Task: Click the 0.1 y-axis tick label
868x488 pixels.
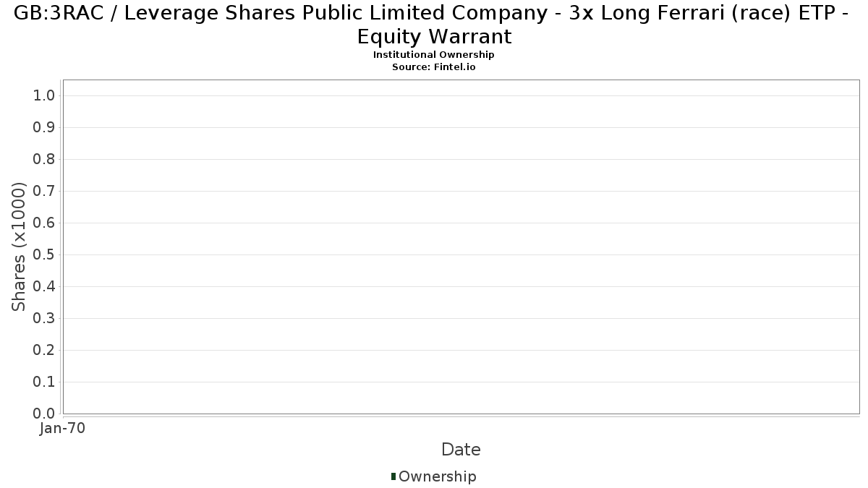Action: (44, 382)
